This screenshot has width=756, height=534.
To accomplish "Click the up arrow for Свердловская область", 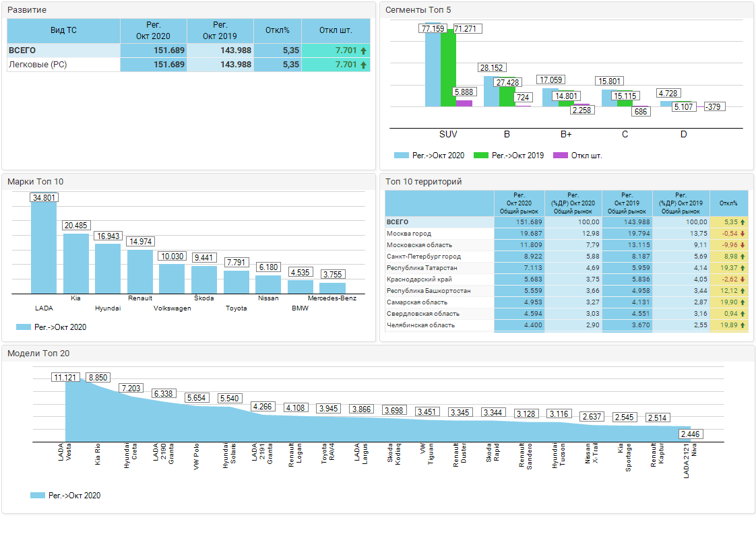I will [743, 314].
